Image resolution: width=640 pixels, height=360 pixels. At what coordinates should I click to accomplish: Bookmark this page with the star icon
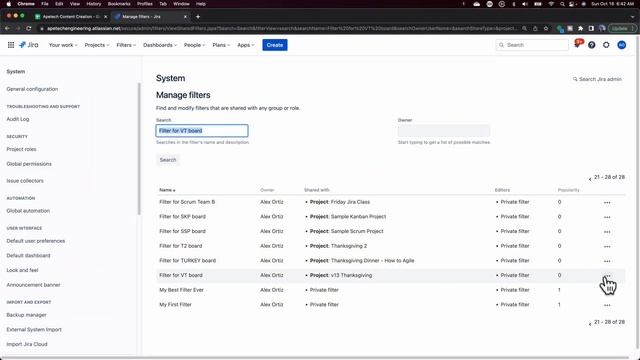(546, 28)
